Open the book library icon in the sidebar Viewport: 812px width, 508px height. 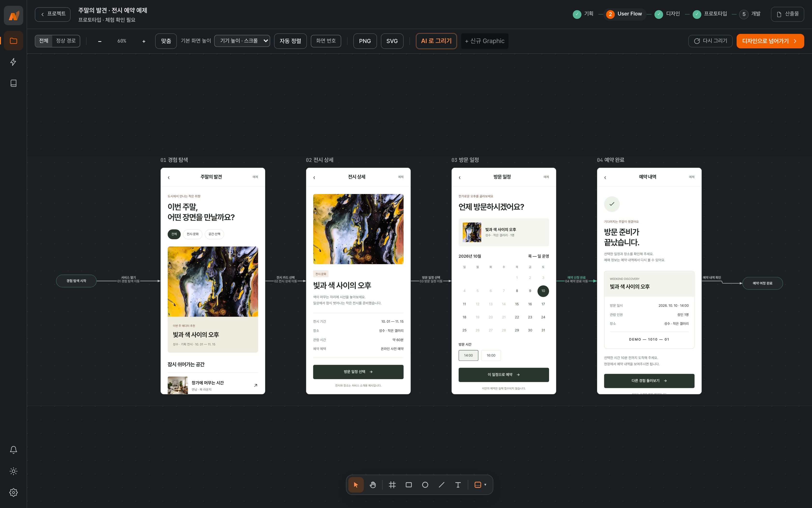[x=14, y=83]
